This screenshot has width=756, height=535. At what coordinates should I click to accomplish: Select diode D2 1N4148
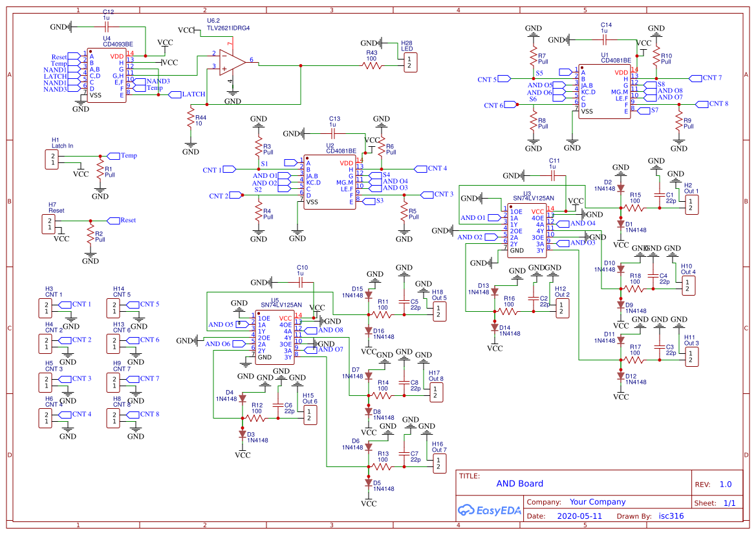[621, 188]
